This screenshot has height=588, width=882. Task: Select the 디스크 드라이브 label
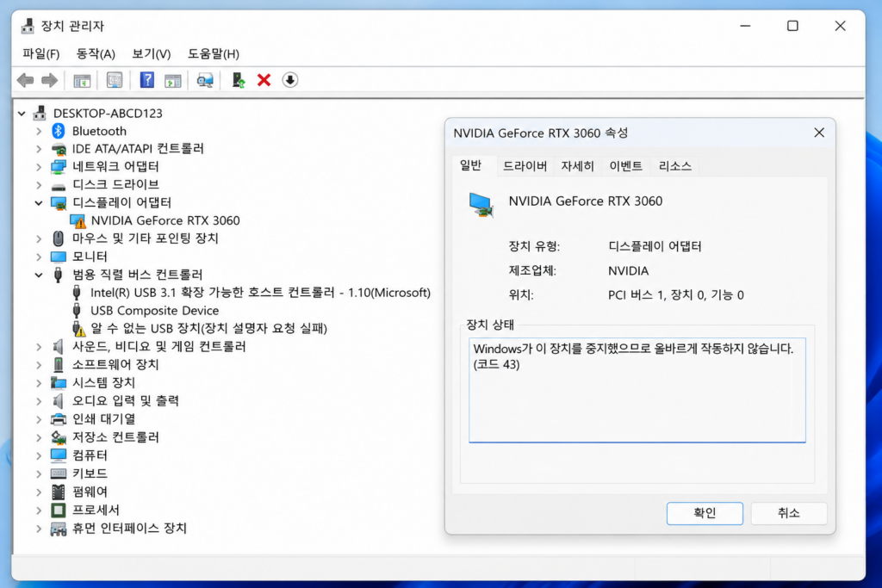click(x=115, y=185)
